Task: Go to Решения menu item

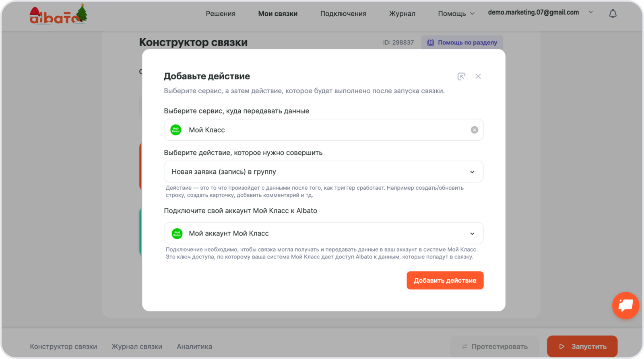Action: point(221,14)
